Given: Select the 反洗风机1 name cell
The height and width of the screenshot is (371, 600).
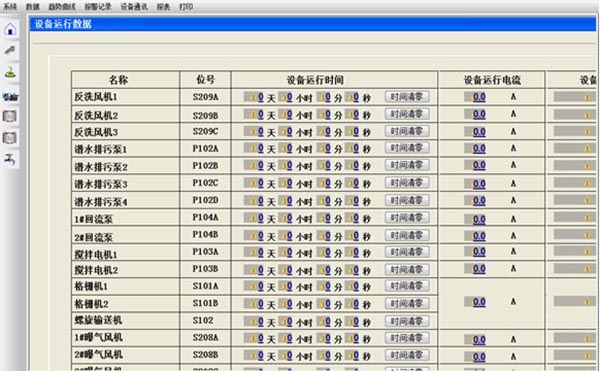Looking at the screenshot, I should point(125,97).
